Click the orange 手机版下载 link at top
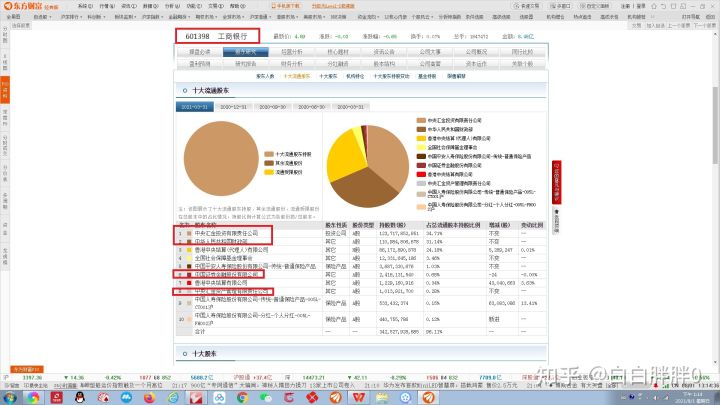Image resolution: width=720 pixels, height=405 pixels. 286,6
